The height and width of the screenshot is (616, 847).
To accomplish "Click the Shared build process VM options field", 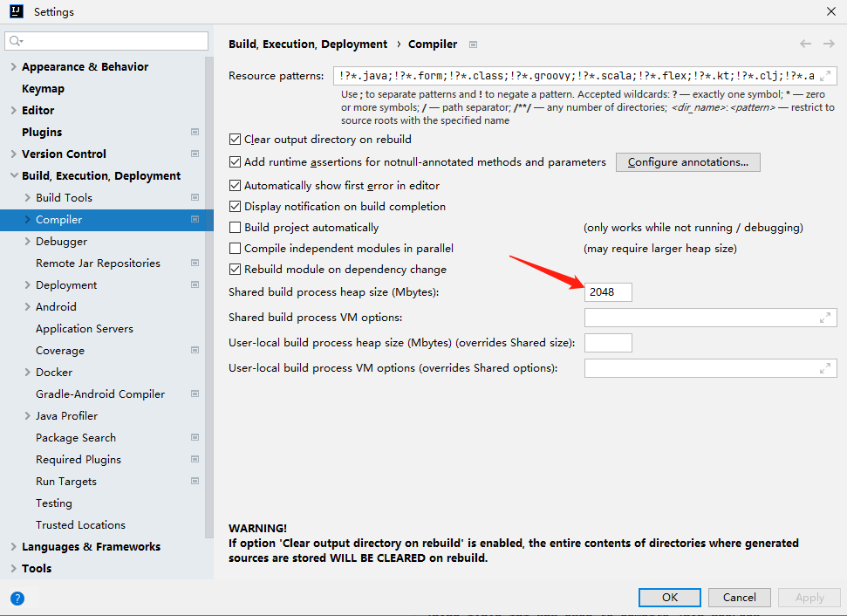I will click(711, 318).
